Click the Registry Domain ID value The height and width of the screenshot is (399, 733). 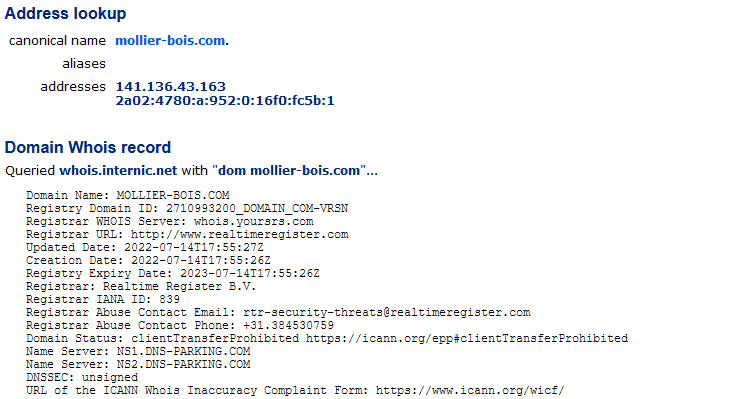pos(257,208)
